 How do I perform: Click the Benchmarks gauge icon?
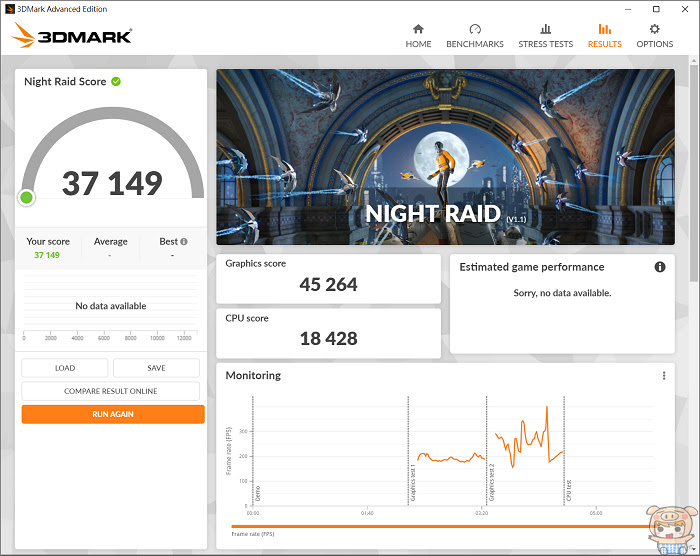pos(475,29)
